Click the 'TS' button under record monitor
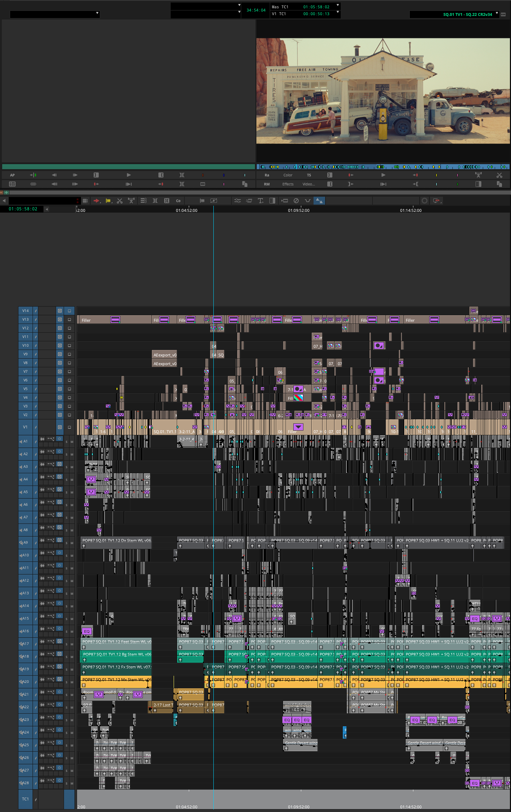Image resolution: width=511 pixels, height=812 pixels. pos(309,175)
